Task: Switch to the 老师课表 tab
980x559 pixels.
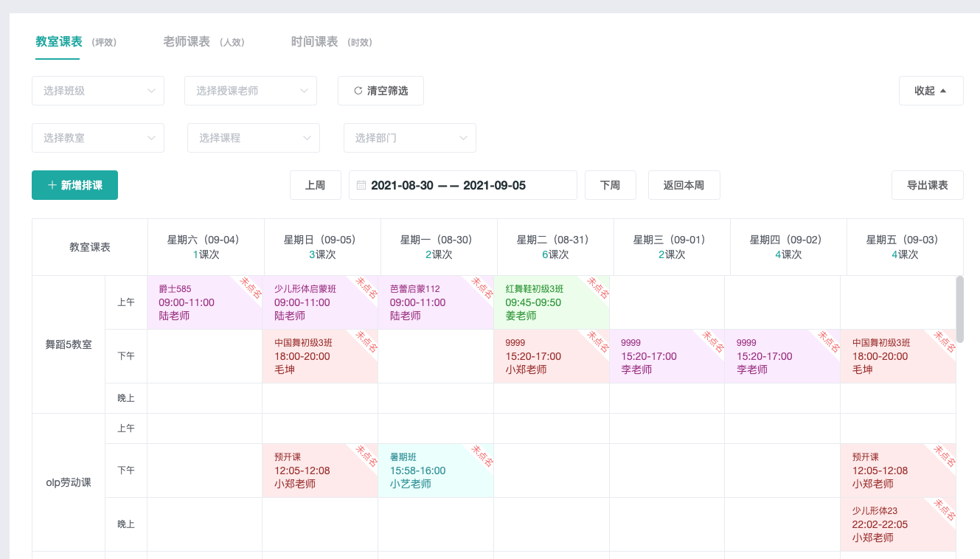Action: point(187,42)
